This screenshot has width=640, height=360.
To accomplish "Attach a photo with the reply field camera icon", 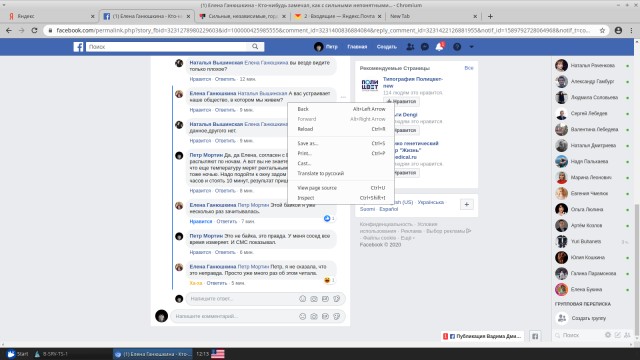I will click(314, 299).
